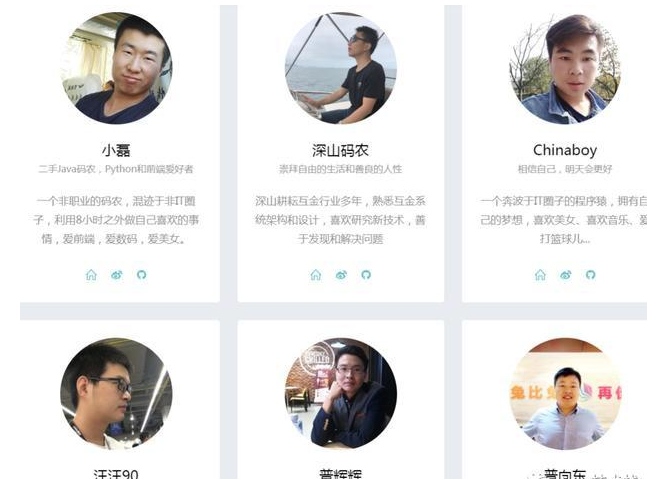Click the avatar above 黄辉辉 name
The height and width of the screenshot is (479, 647).
341,394
